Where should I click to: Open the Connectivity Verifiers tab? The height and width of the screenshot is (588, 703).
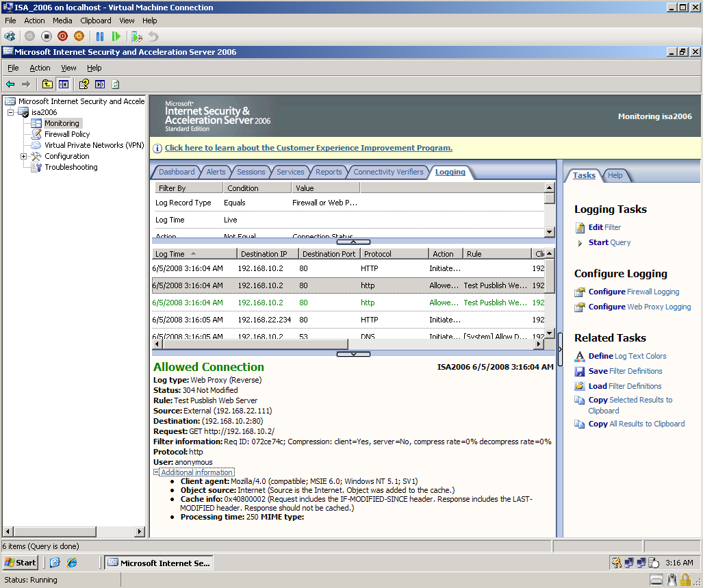[x=388, y=172]
